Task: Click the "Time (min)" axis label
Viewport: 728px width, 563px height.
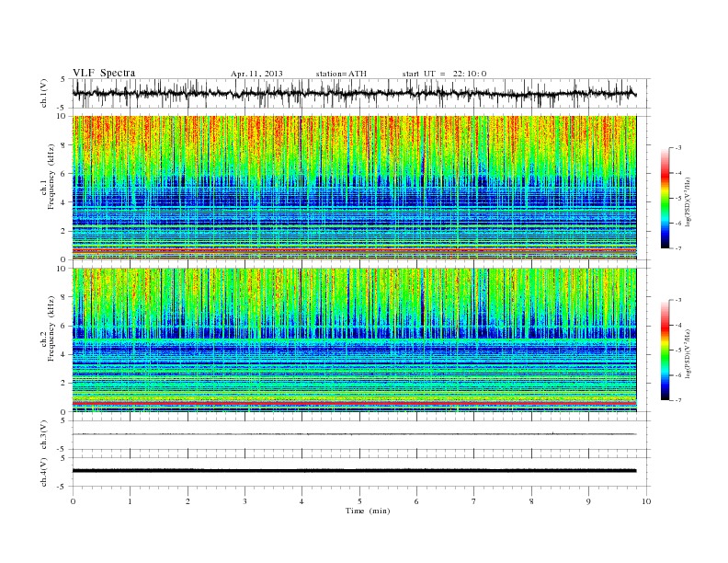Action: click(x=368, y=511)
